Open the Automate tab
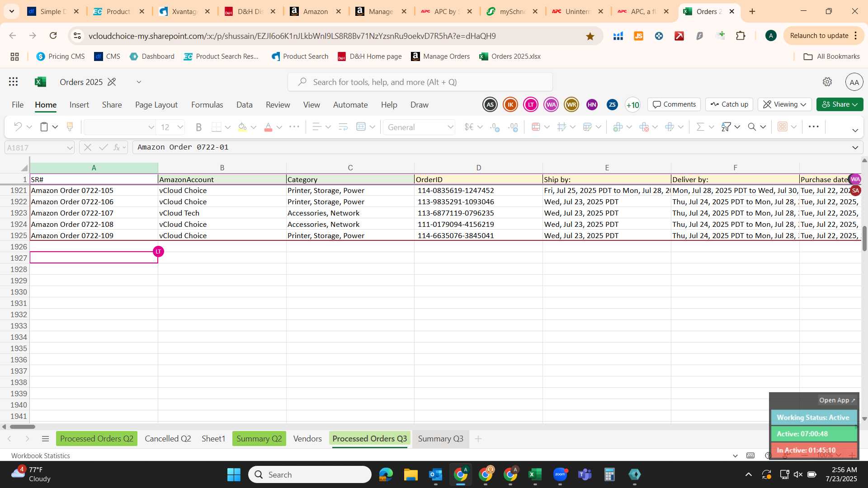 350,105
